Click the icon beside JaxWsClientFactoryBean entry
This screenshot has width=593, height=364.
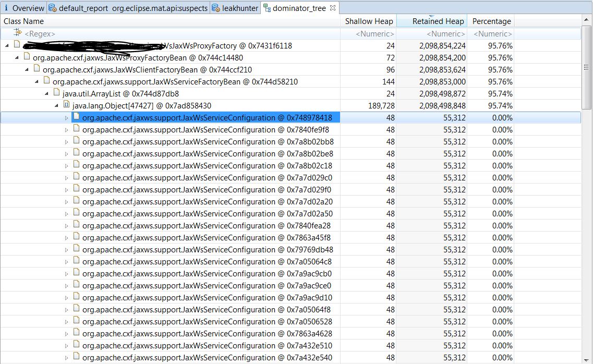click(36, 69)
